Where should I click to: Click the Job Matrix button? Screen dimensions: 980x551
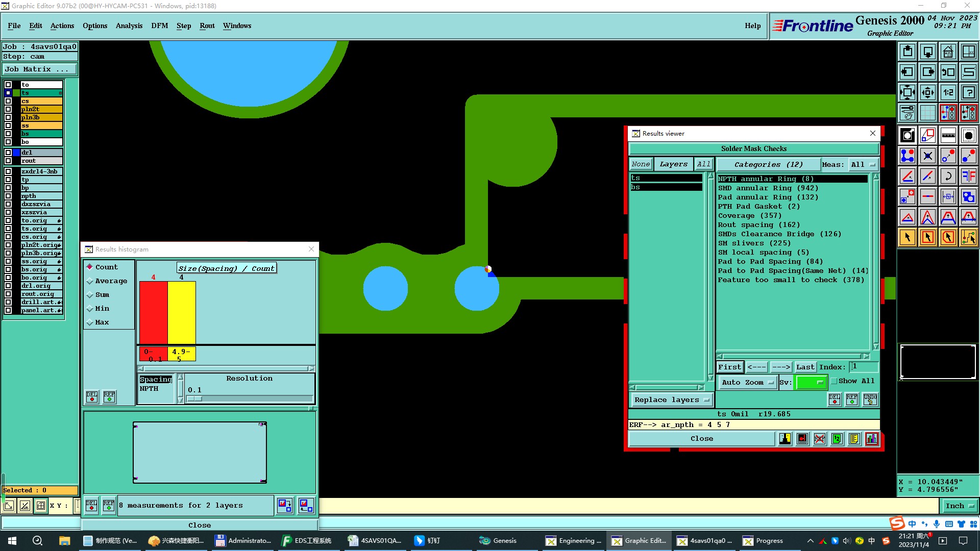pyautogui.click(x=40, y=69)
